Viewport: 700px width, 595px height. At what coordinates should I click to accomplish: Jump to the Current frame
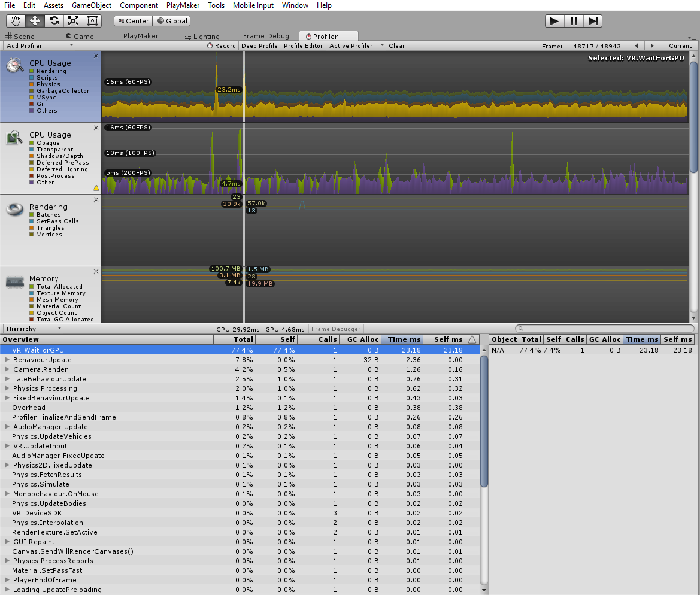point(680,45)
